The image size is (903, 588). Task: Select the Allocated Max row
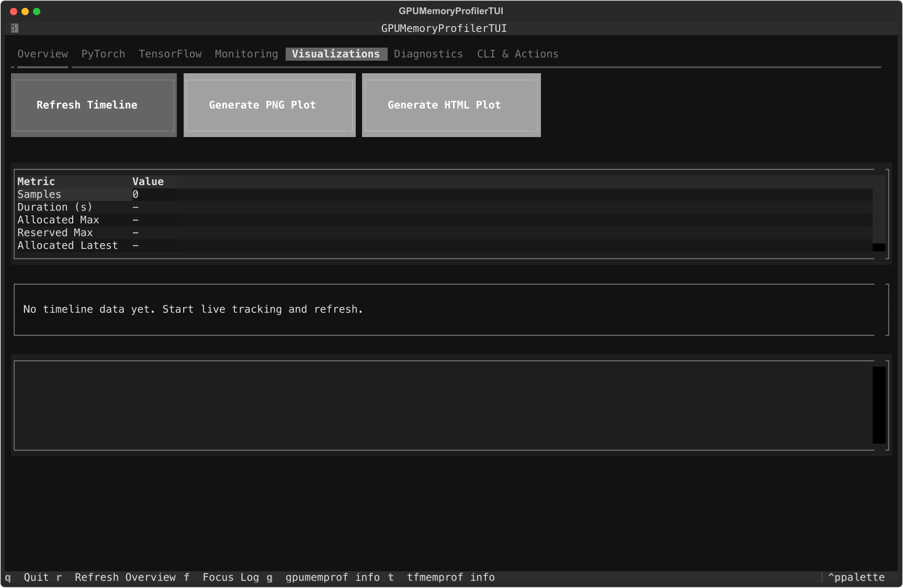click(444, 220)
